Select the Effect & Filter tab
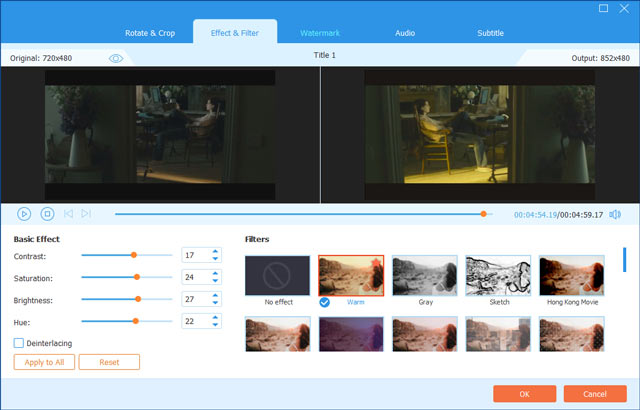Screen dimensions: 640x410 [235, 33]
